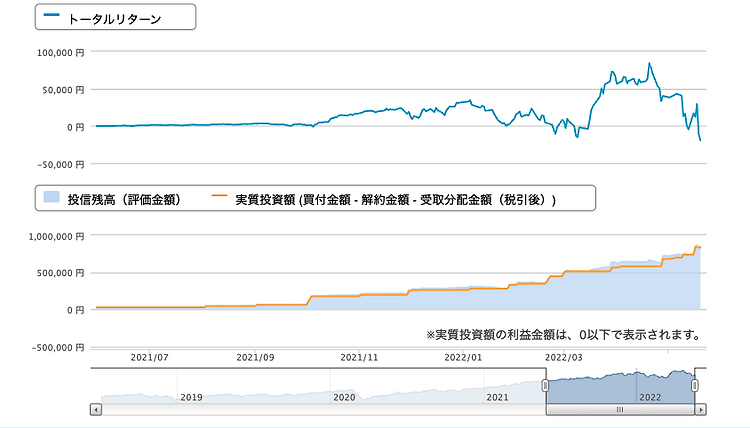Click the -50,000 円 y-axis label
The image size is (750, 428).
(x=61, y=165)
